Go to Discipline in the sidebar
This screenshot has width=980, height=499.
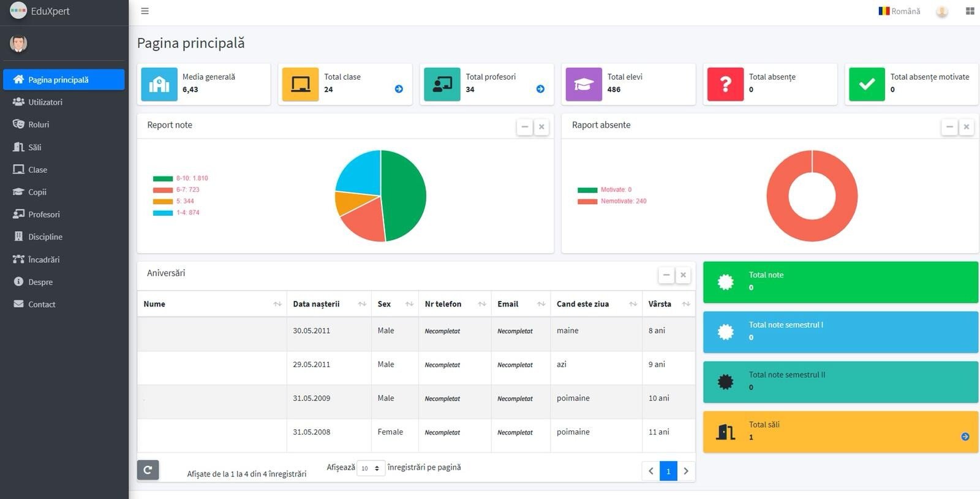point(45,237)
